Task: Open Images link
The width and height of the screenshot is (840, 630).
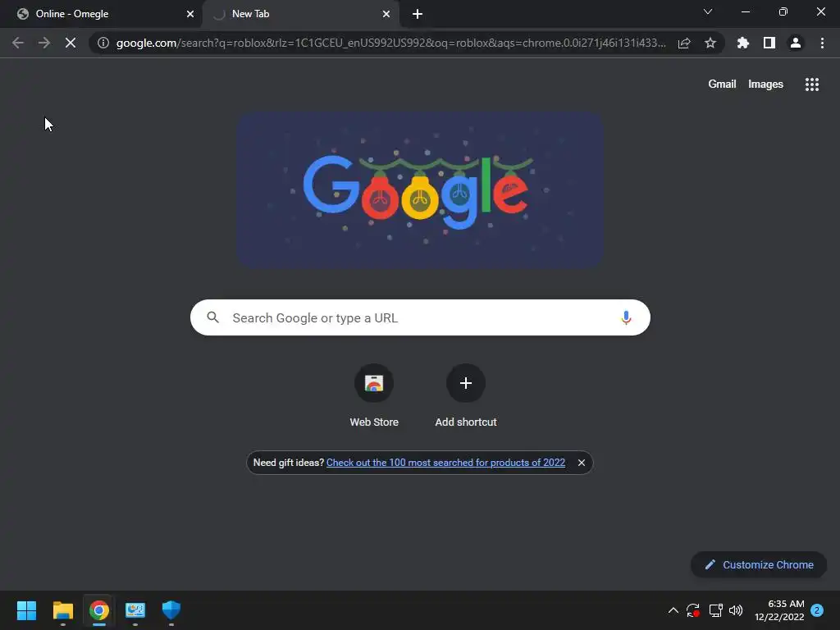Action: pos(765,84)
